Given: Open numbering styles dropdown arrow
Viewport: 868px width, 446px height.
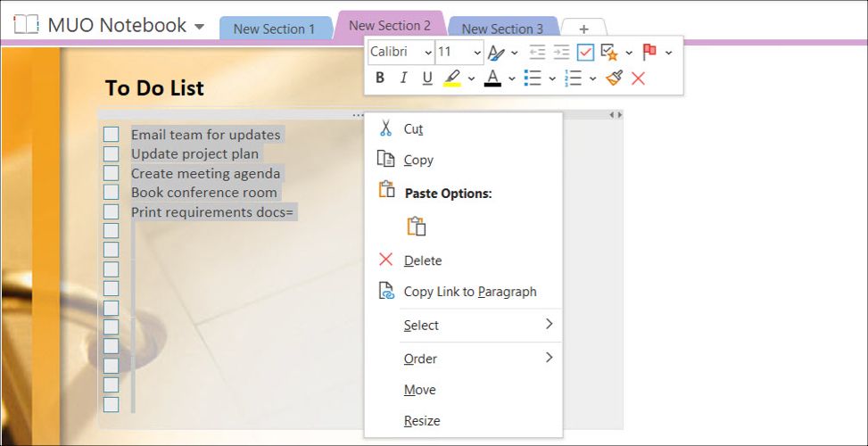Looking at the screenshot, I should pyautogui.click(x=593, y=78).
